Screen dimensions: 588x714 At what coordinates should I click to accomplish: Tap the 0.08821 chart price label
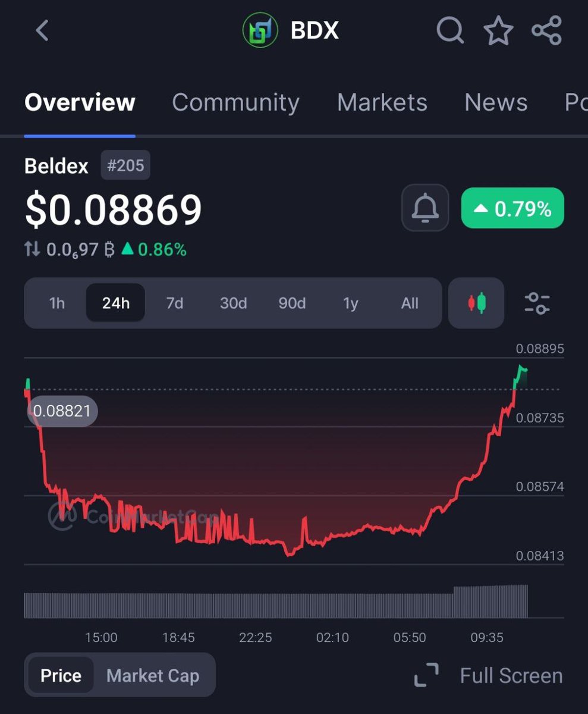62,411
